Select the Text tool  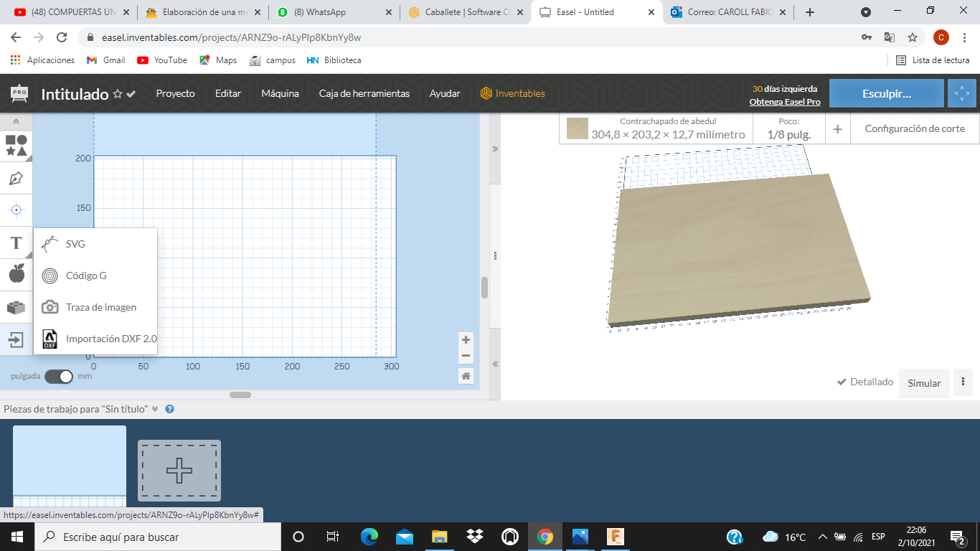point(17,242)
